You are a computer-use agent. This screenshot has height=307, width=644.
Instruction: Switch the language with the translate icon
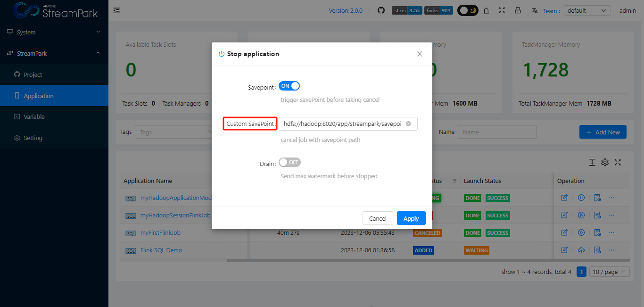(x=534, y=10)
